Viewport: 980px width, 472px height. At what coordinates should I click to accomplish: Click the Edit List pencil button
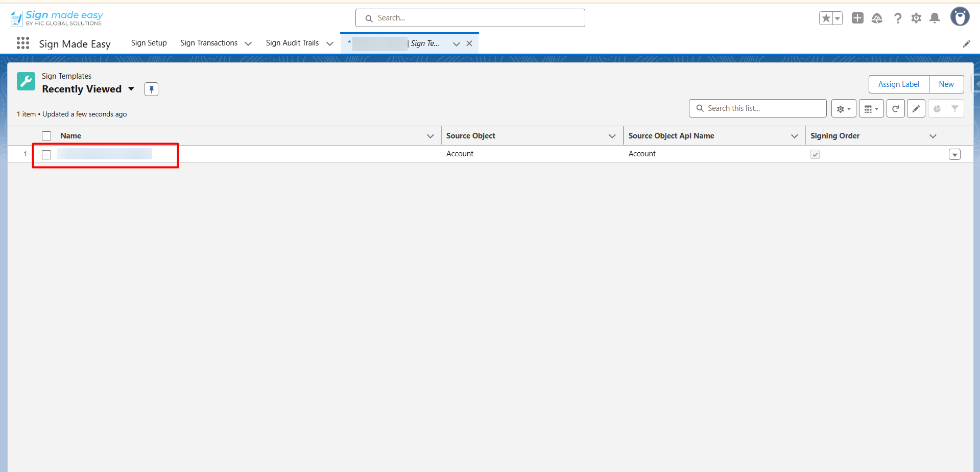pyautogui.click(x=916, y=109)
